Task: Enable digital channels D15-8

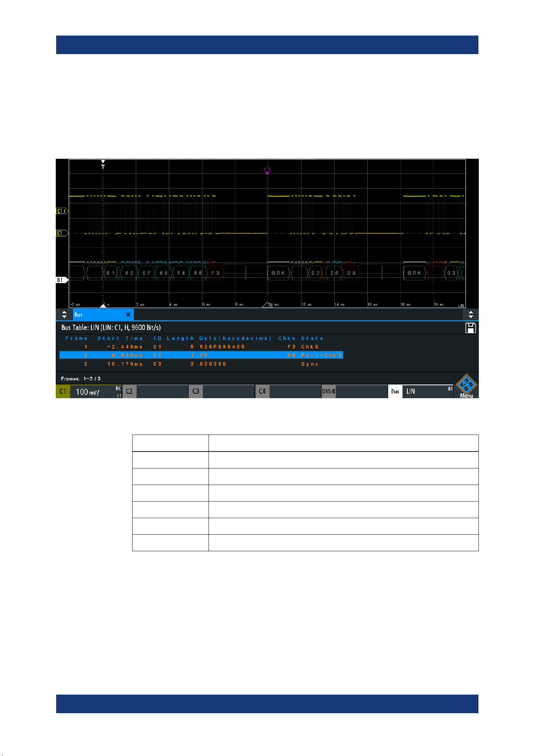Action: tap(329, 391)
